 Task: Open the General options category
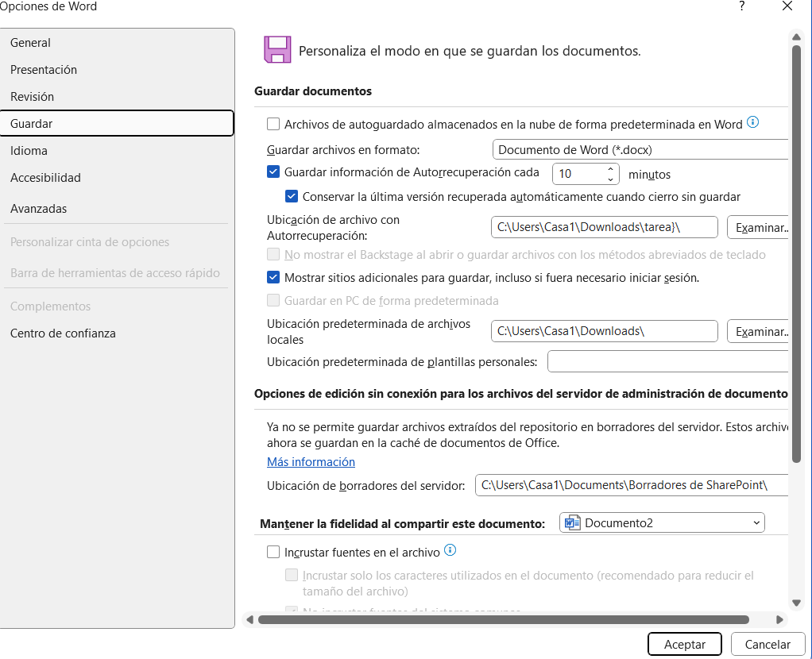[x=117, y=42]
